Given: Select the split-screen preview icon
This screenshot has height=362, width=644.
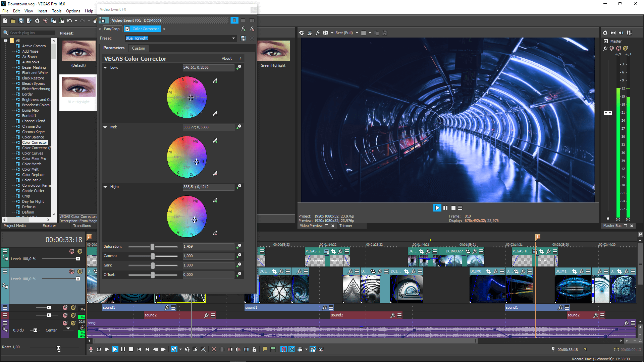Looking at the screenshot, I should click(326, 33).
